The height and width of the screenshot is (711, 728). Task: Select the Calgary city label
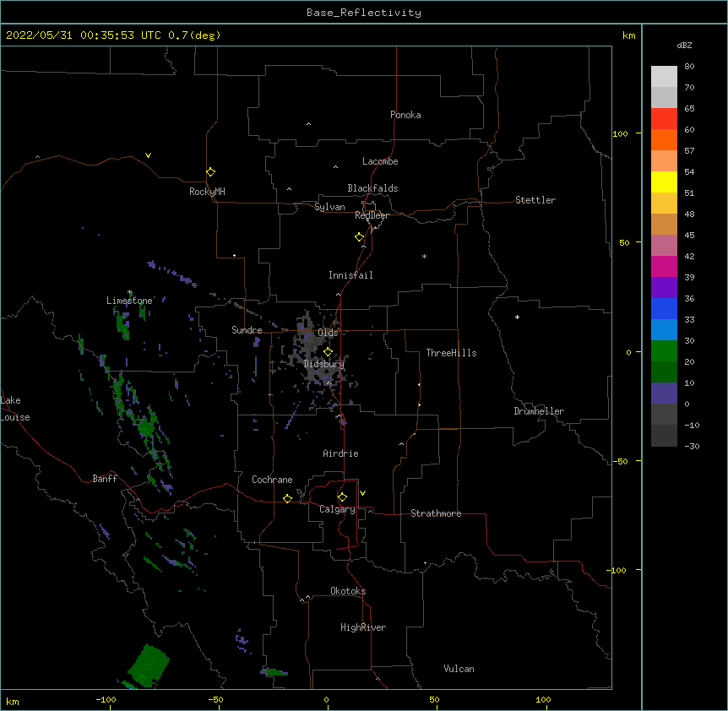pos(337,509)
